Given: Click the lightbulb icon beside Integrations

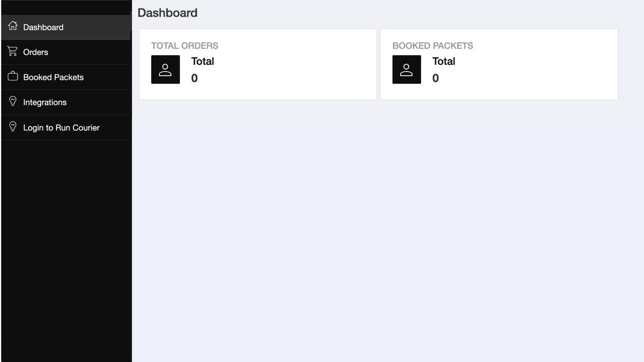Looking at the screenshot, I should (12, 102).
